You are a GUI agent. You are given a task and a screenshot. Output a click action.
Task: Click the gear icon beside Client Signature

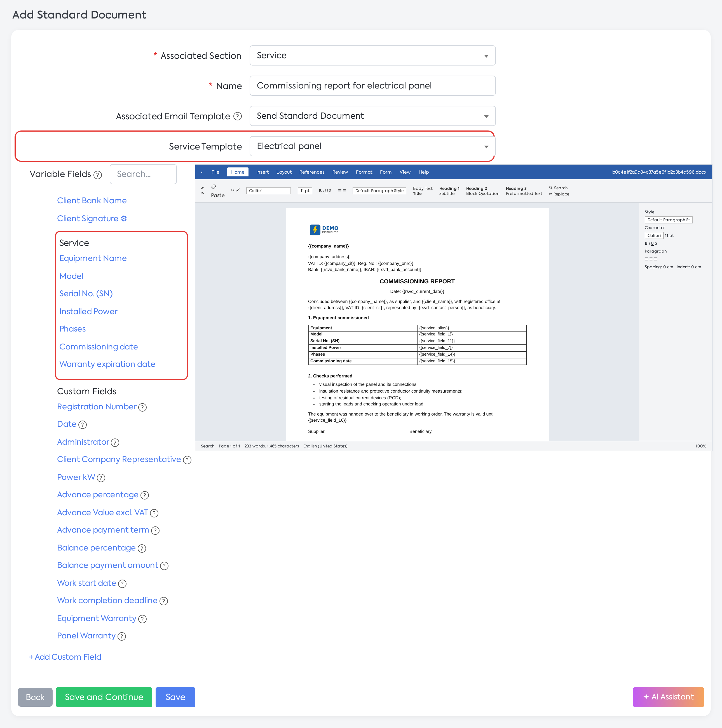[123, 219]
